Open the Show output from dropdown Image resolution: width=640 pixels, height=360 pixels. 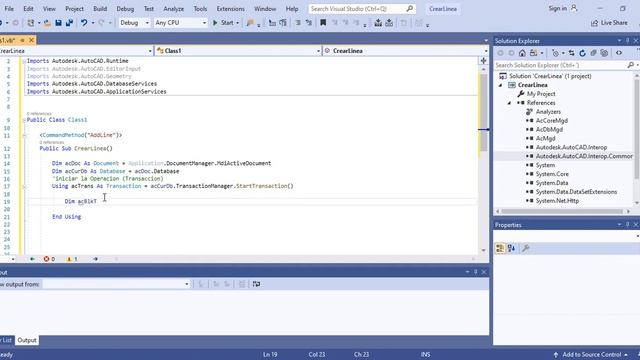116,284
